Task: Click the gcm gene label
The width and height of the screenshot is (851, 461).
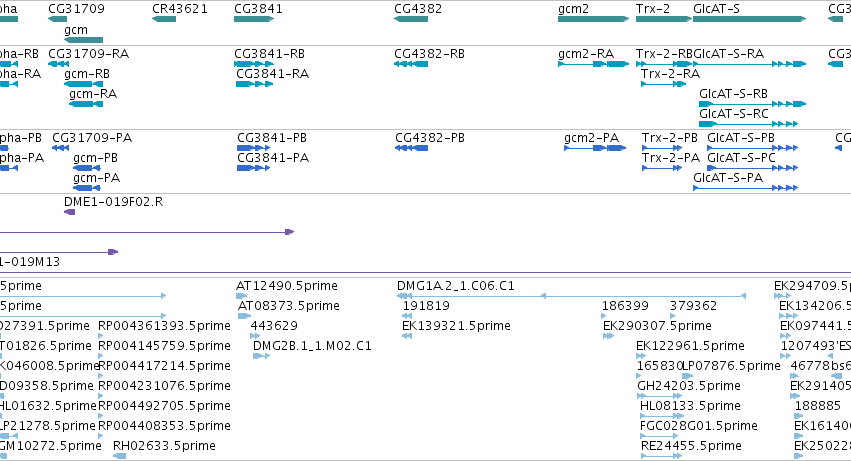Action: (x=76, y=30)
